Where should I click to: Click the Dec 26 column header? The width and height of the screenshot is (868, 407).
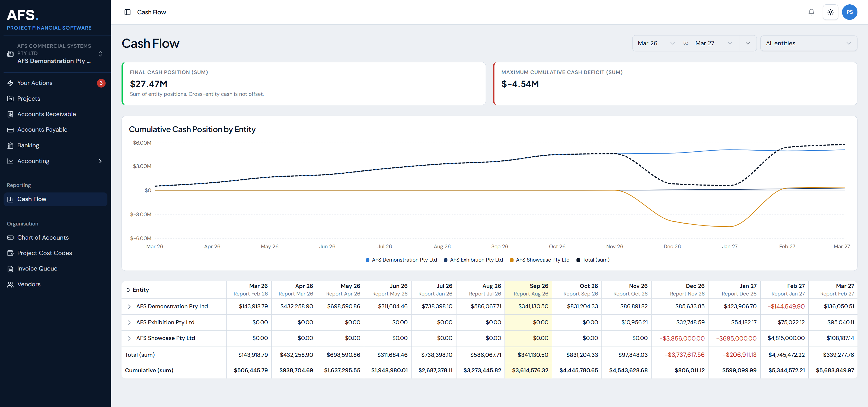[x=680, y=290]
